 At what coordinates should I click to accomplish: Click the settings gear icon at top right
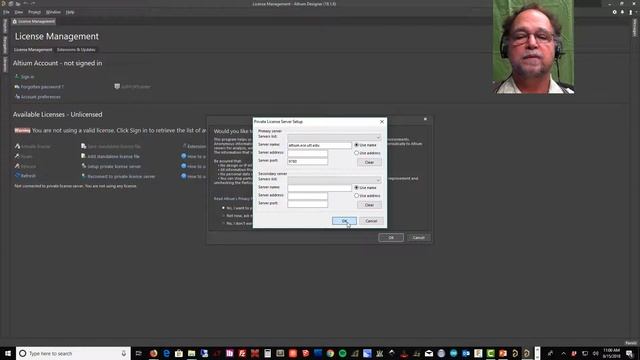point(614,12)
